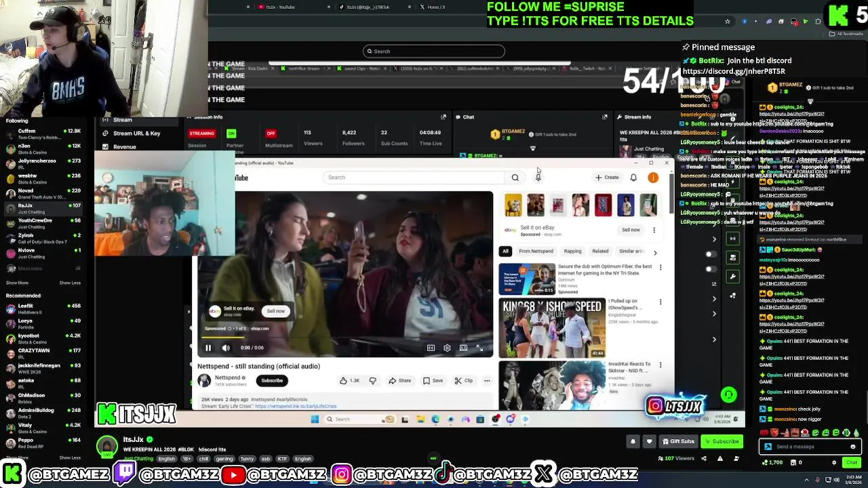The height and width of the screenshot is (488, 868).
Task: Switch YouTube player to theater mode
Action: (463, 348)
